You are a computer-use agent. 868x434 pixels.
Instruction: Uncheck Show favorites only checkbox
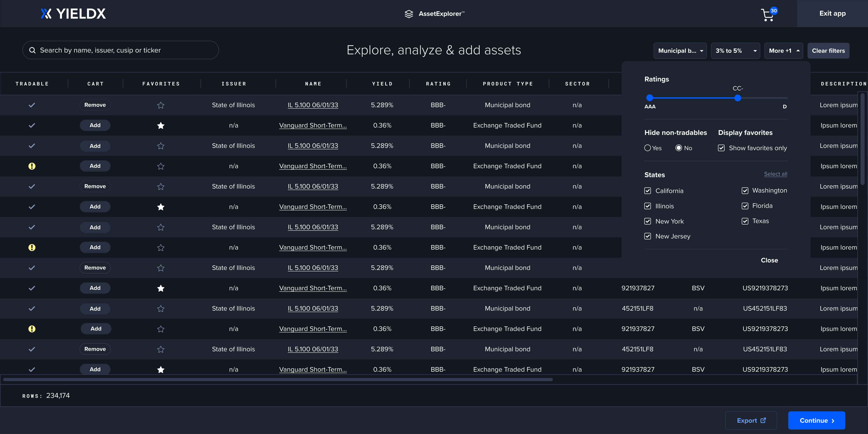tap(721, 148)
